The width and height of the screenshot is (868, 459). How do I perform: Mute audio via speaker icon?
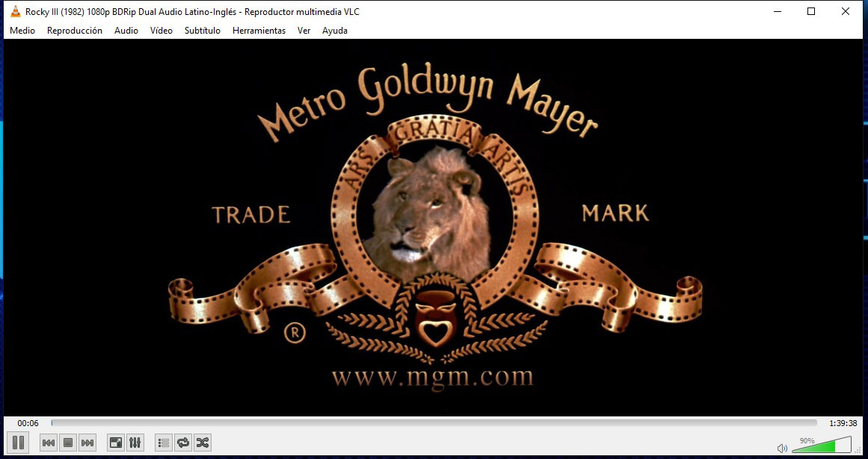point(781,448)
